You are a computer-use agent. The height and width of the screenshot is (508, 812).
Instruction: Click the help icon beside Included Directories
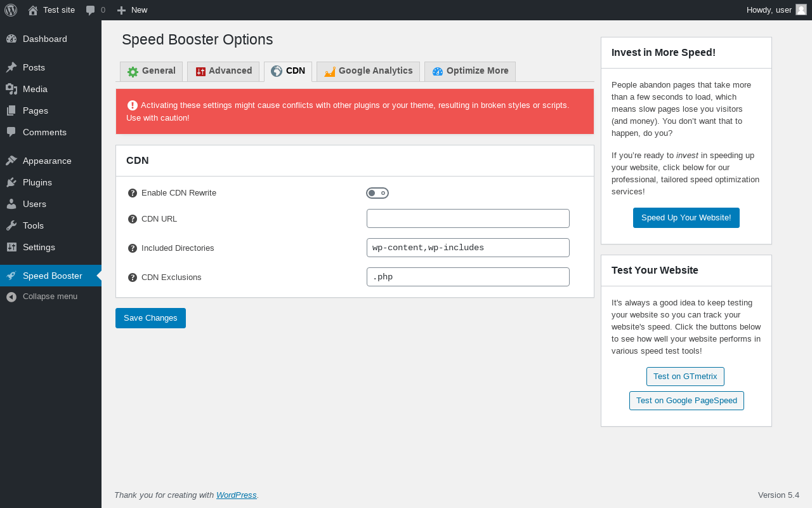coord(133,248)
